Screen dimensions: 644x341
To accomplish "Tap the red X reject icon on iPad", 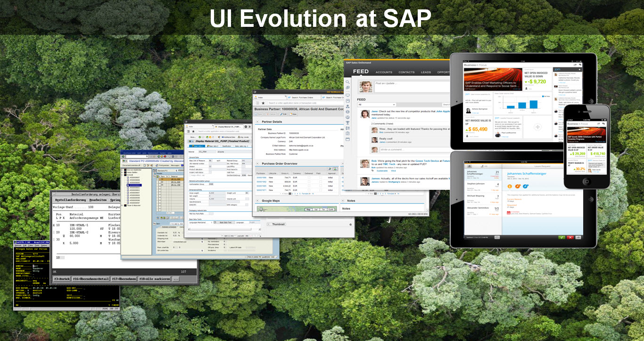I will point(570,237).
